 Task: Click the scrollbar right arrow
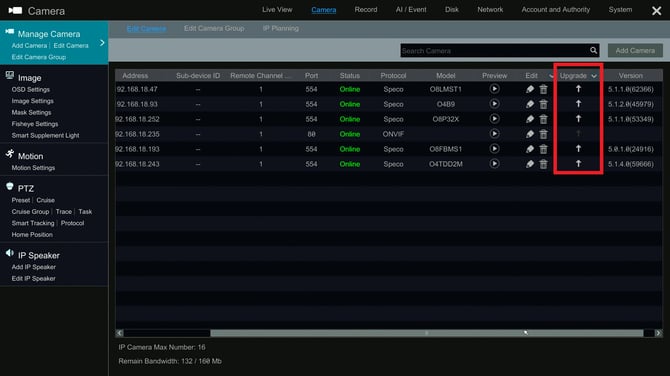pos(658,333)
